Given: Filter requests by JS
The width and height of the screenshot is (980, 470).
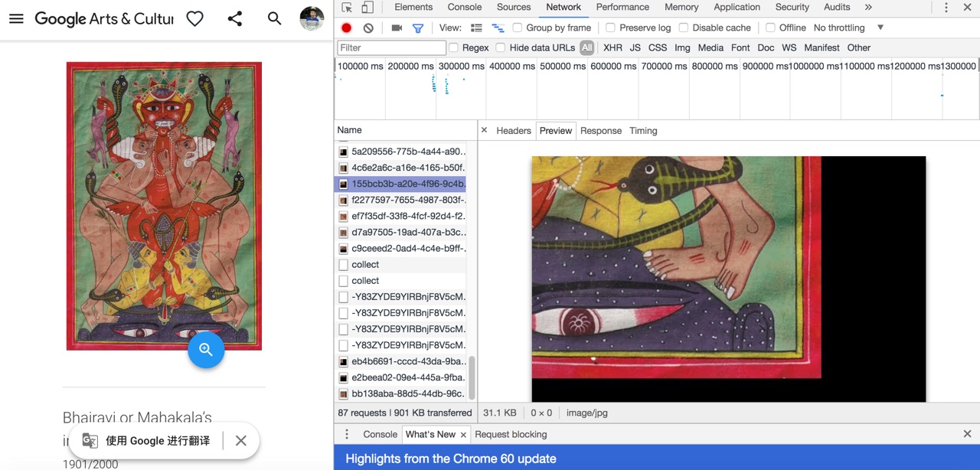Looking at the screenshot, I should click(x=635, y=47).
